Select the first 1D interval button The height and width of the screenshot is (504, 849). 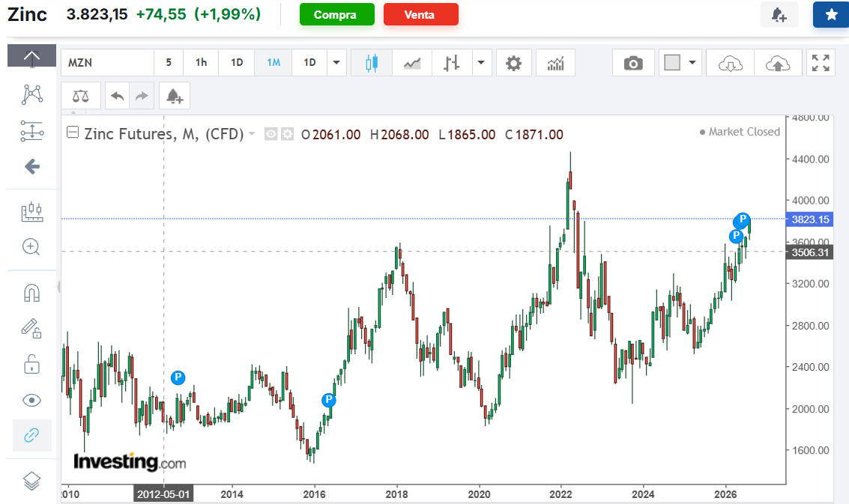(x=237, y=63)
